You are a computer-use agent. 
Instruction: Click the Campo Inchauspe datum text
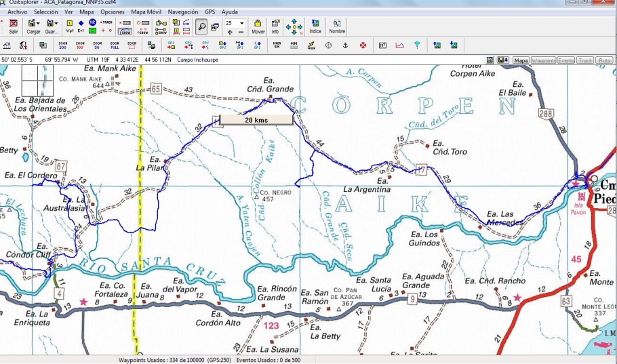pos(197,60)
